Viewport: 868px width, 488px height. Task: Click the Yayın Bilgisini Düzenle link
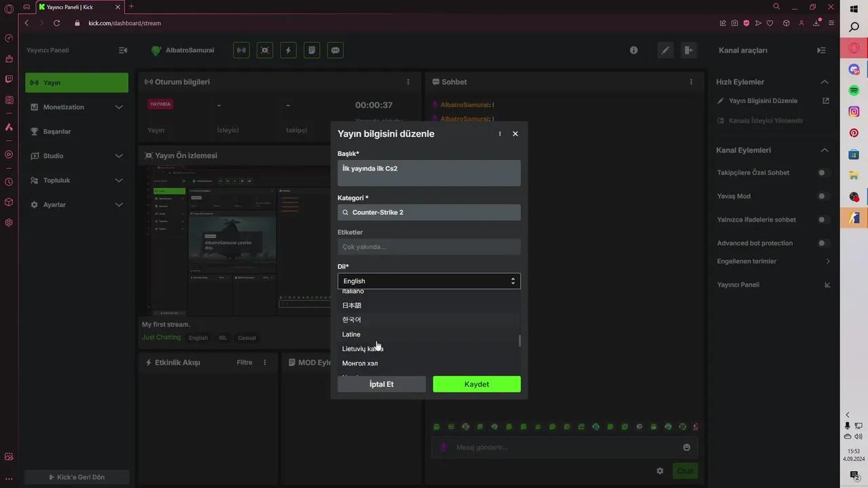pos(763,101)
